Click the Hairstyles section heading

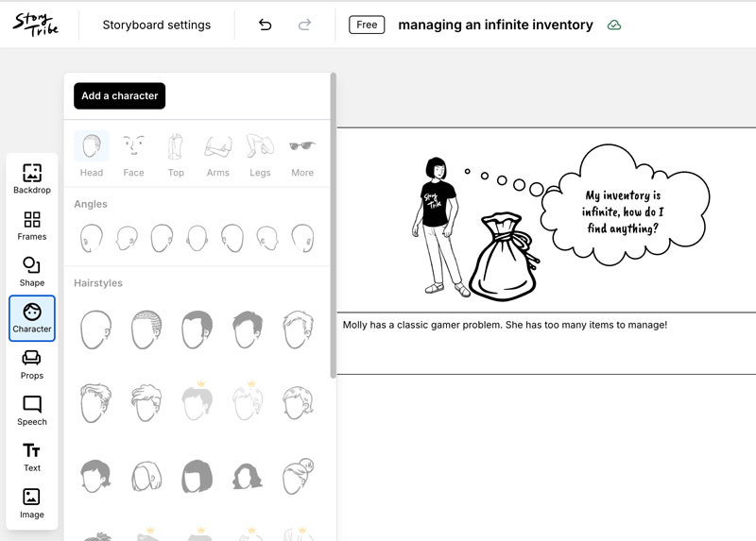pos(98,283)
